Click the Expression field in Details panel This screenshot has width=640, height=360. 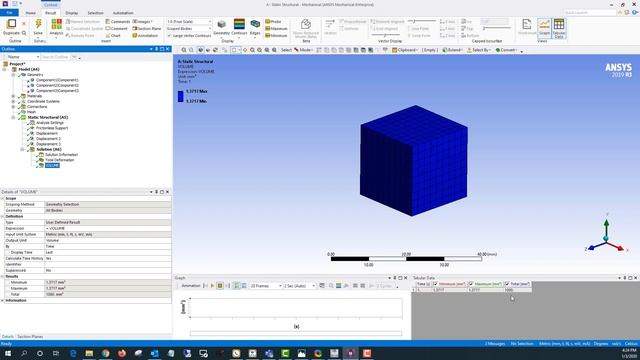[x=108, y=228]
